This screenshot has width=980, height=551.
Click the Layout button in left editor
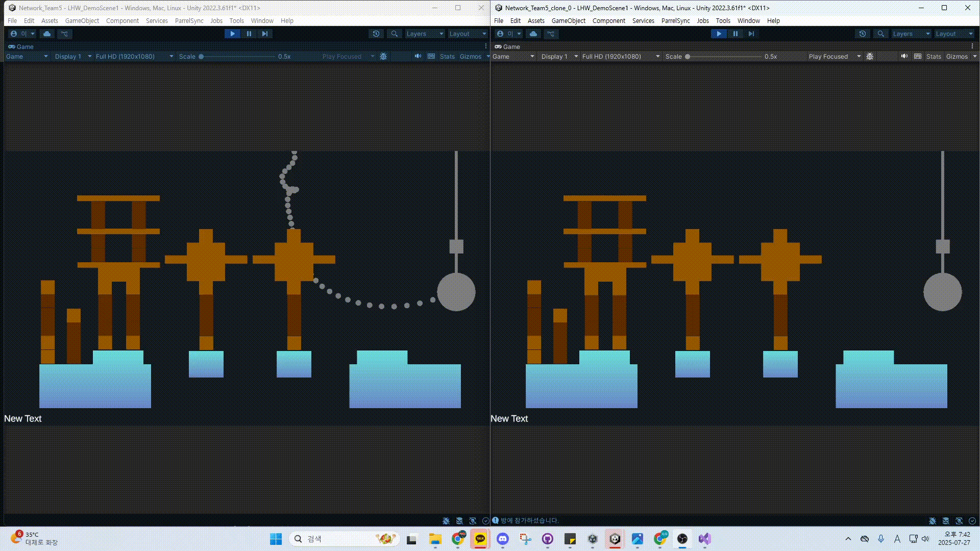click(467, 34)
